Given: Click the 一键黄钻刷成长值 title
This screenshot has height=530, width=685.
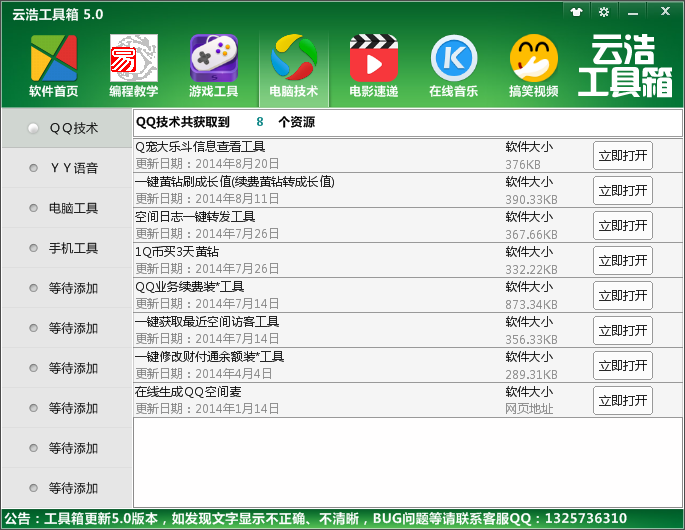Looking at the screenshot, I should pyautogui.click(x=235, y=182).
